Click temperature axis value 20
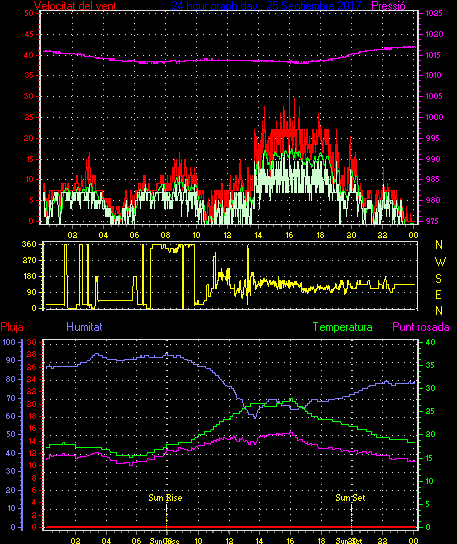 pyautogui.click(x=430, y=434)
